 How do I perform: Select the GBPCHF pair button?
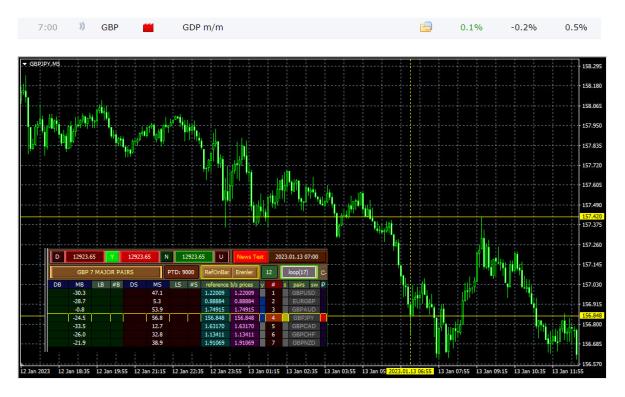(304, 334)
